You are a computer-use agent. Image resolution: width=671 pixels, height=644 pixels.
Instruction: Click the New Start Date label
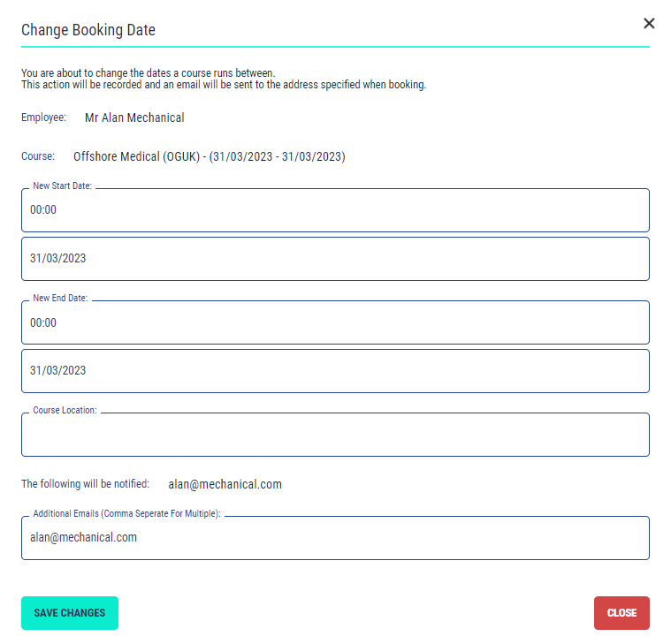(62, 186)
